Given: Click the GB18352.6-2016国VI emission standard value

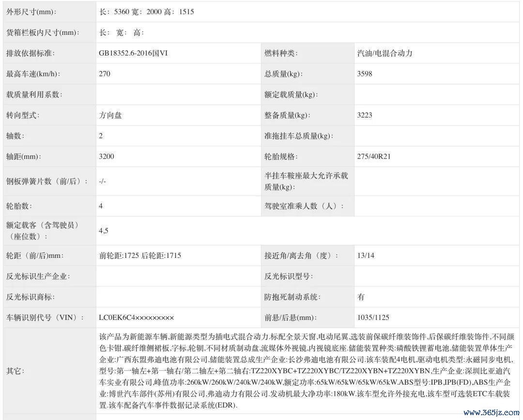Looking at the screenshot, I should [134, 53].
